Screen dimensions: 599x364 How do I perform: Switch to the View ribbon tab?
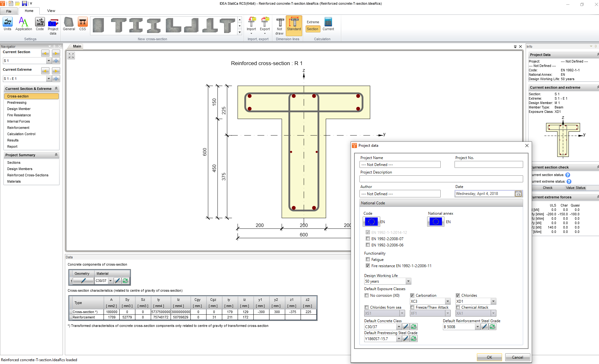click(51, 11)
